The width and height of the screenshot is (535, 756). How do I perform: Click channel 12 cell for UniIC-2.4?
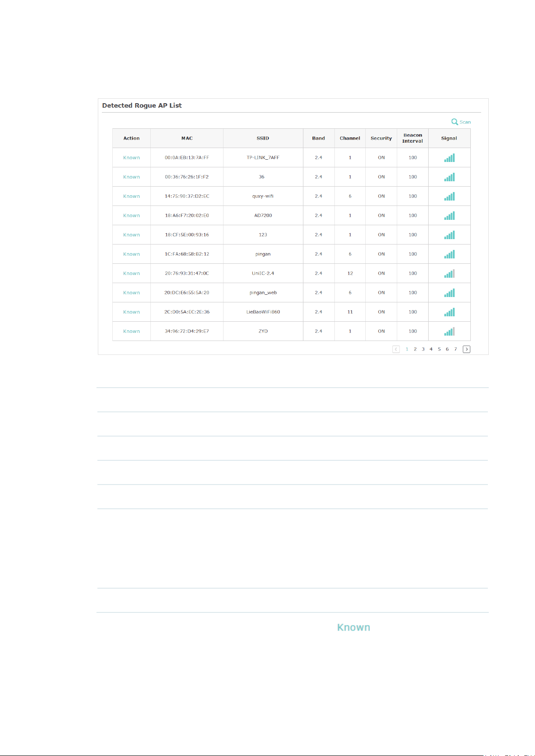tap(350, 273)
